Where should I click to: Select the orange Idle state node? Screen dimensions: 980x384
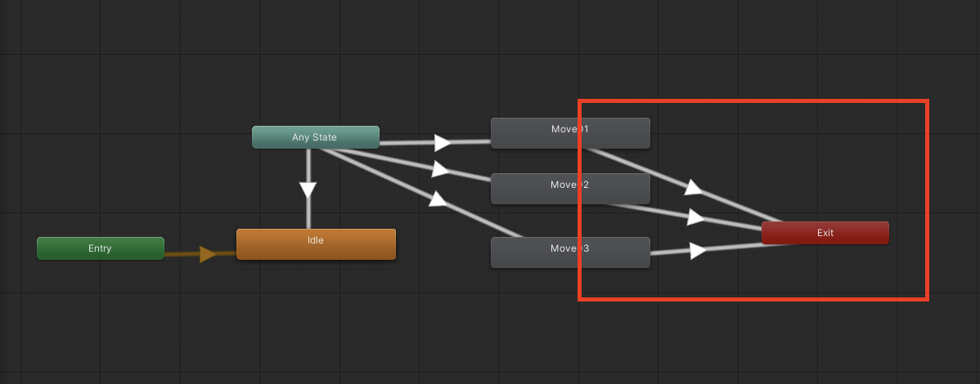click(316, 243)
